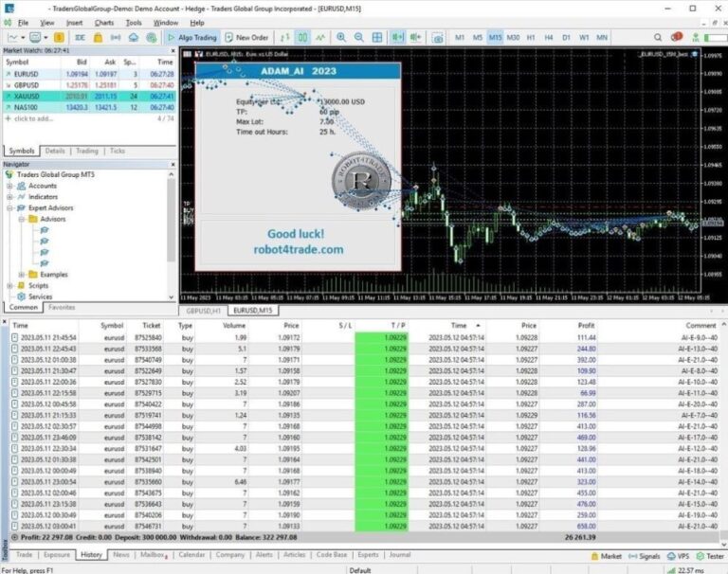Select the XAUUSD row in Market Watch
728x574 pixels.
pyautogui.click(x=28, y=96)
